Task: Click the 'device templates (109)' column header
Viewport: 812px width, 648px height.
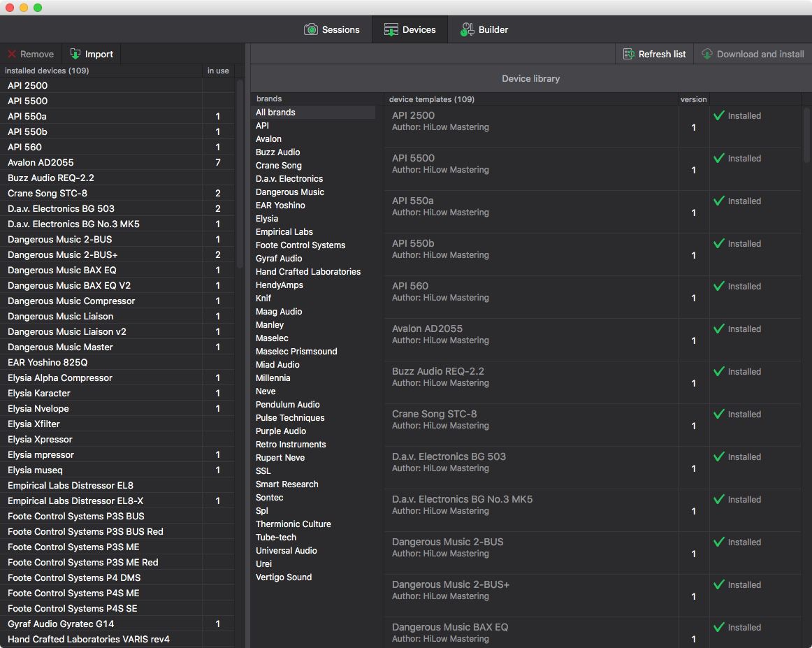Action: (531, 99)
